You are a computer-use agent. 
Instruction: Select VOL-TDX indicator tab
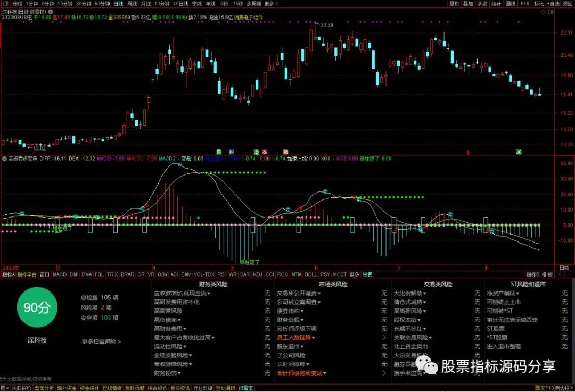point(204,274)
